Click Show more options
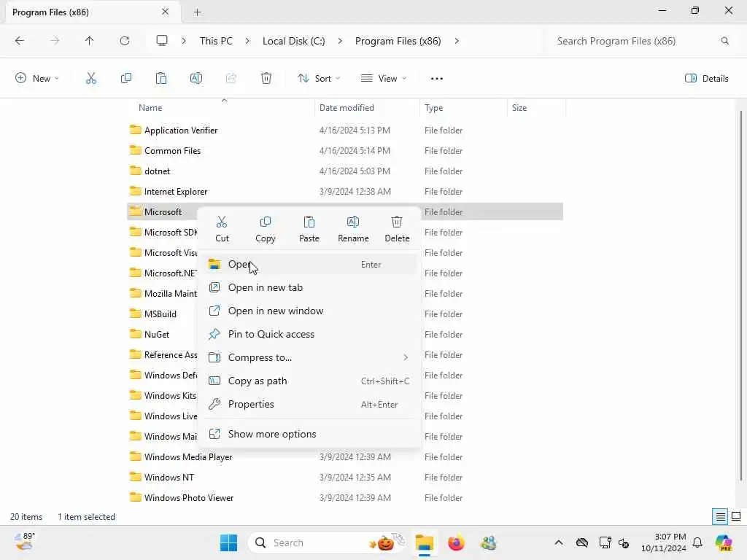747x560 pixels. [x=310, y=435]
